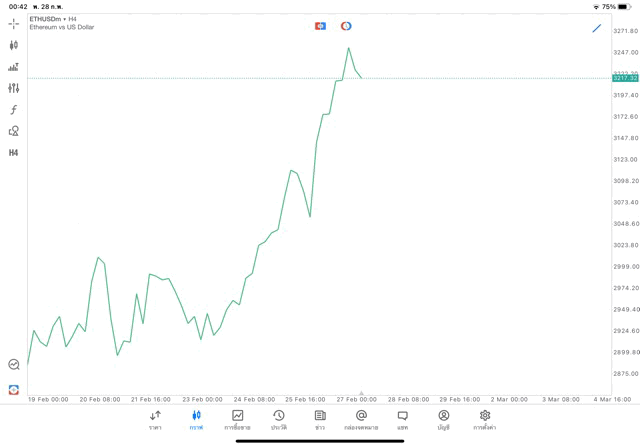Open the candlestick chart type icon
This screenshot has width=640, height=447.
coord(13,45)
